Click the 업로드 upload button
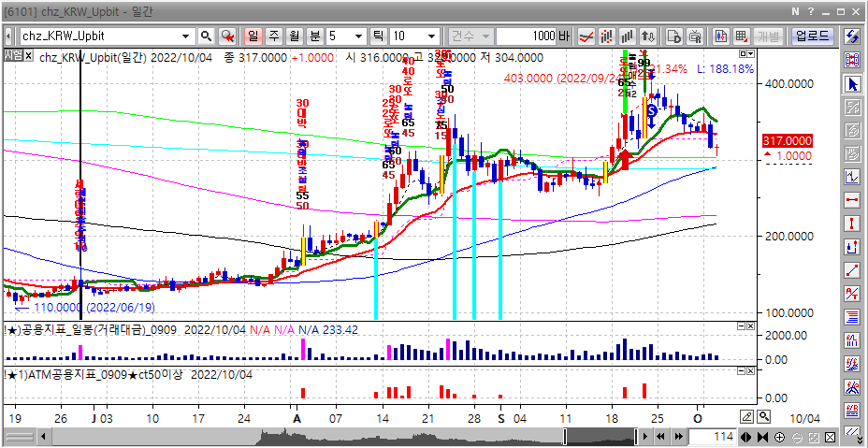Image resolution: width=868 pixels, height=448 pixels. (812, 36)
